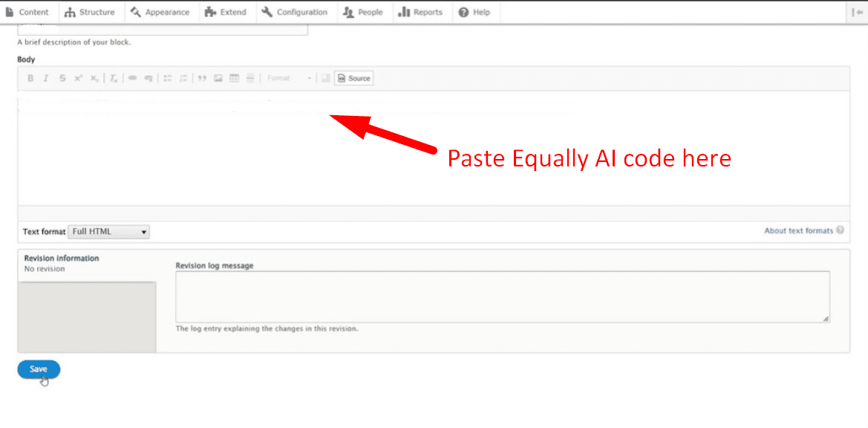
Task: Open the Text format dropdown
Action: tap(108, 232)
